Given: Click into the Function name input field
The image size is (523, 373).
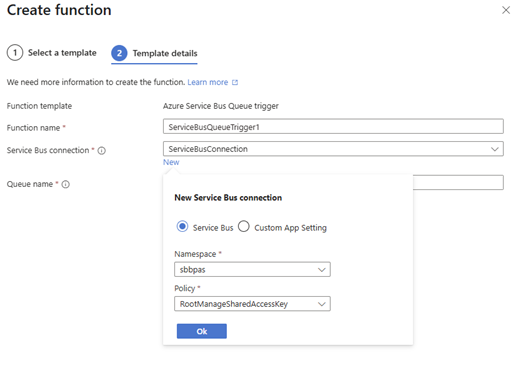Looking at the screenshot, I should [x=333, y=126].
